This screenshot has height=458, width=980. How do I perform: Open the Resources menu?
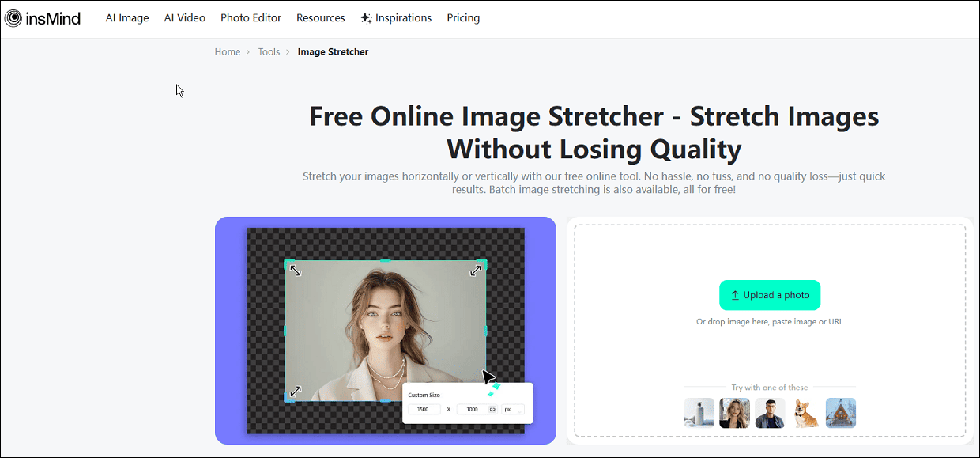coord(321,17)
